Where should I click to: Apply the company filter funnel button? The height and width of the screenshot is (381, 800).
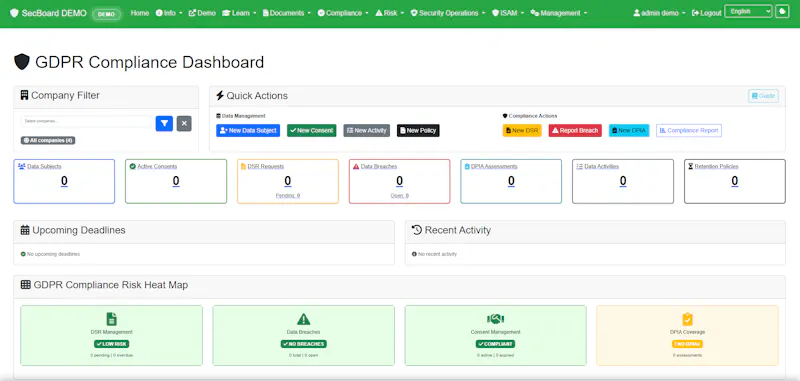tap(164, 123)
